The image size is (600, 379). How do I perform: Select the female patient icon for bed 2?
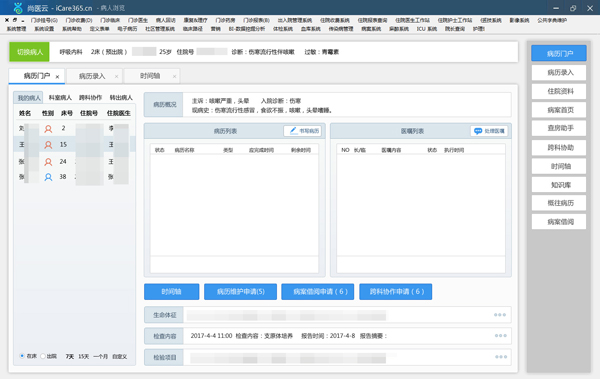(48, 129)
